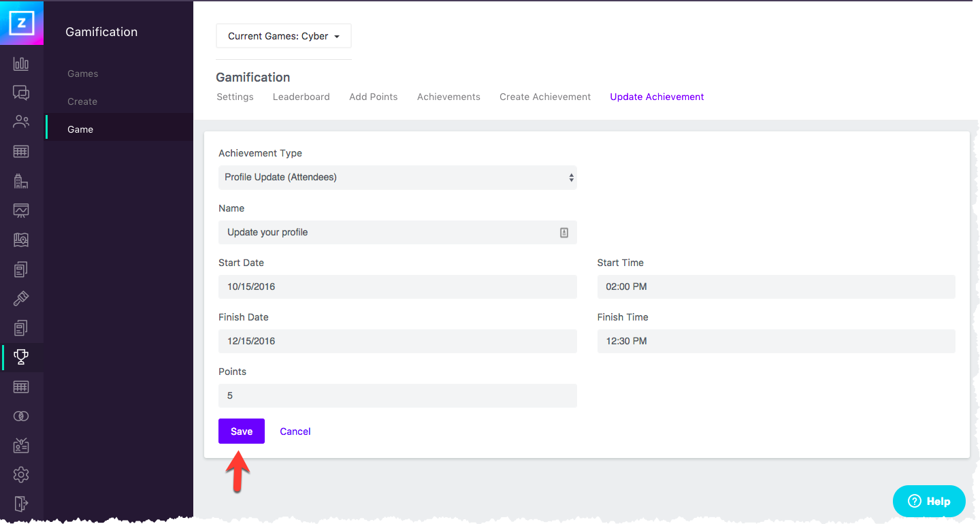The width and height of the screenshot is (980, 524).
Task: Click the documents icon above the trophy icon
Action: point(21,328)
